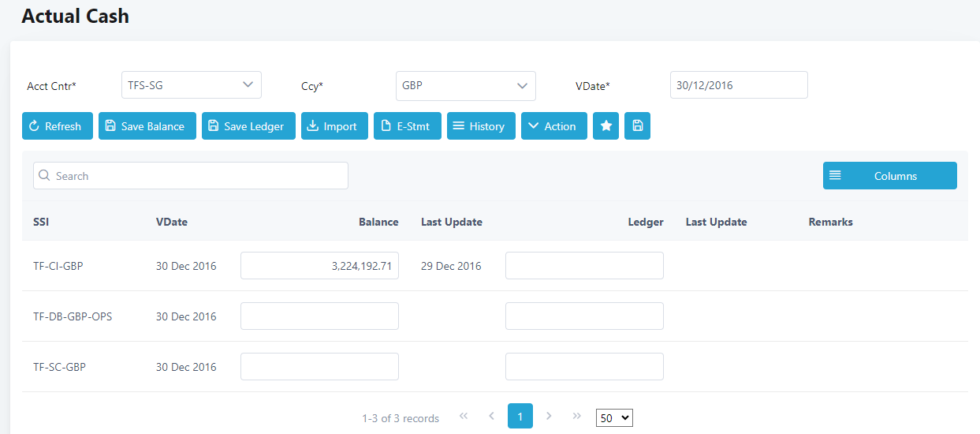Click the Search box
The height and width of the screenshot is (434, 980).
coord(191,176)
